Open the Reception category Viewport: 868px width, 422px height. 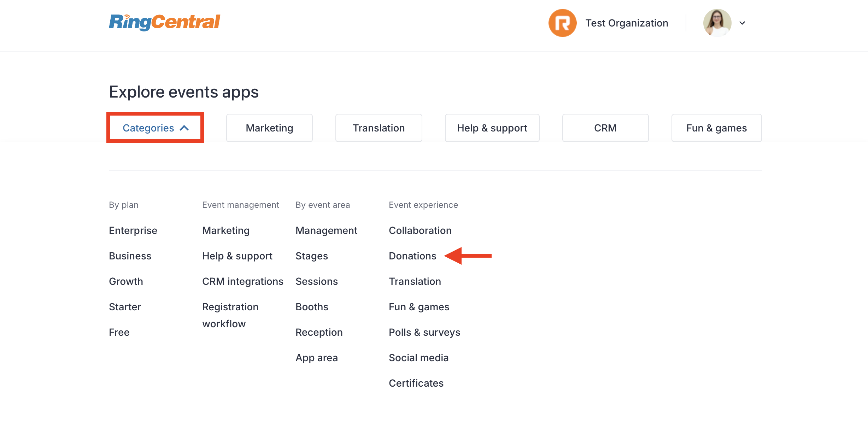coord(319,332)
